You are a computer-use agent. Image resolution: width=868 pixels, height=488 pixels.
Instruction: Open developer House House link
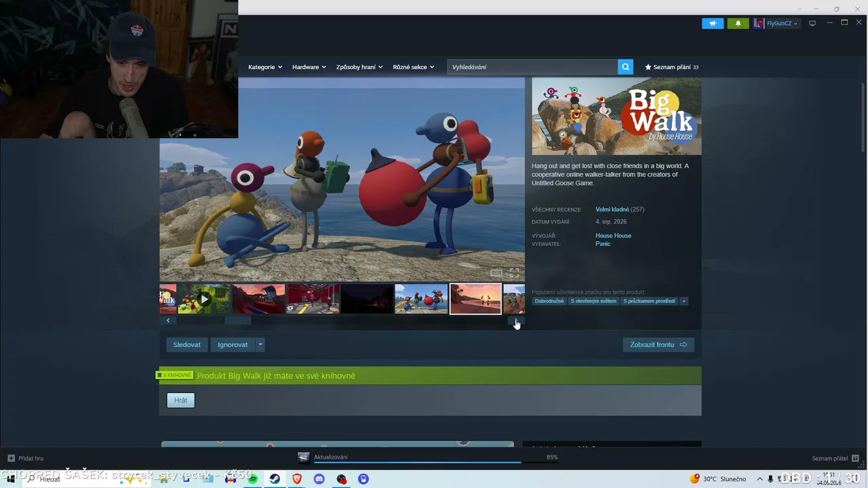click(x=613, y=235)
